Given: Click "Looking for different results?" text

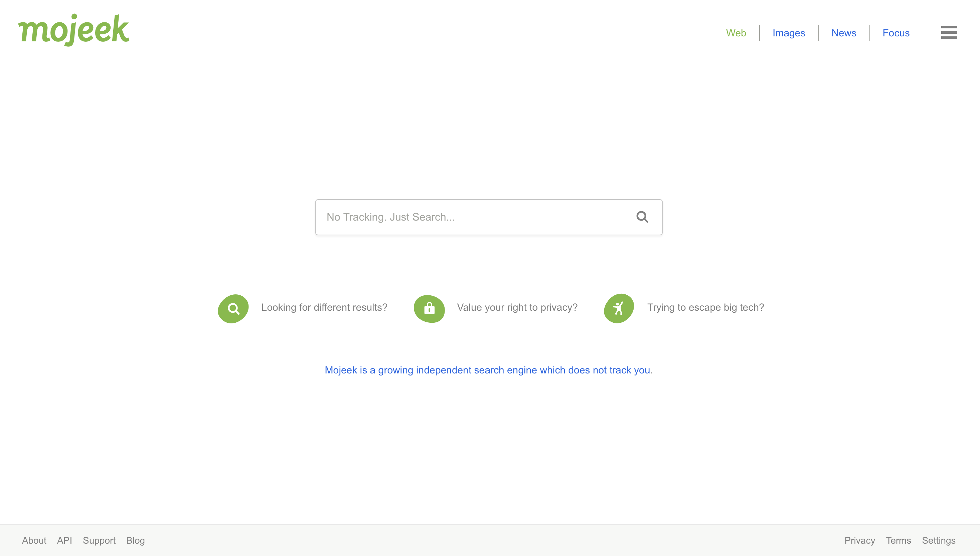Looking at the screenshot, I should pos(324,307).
